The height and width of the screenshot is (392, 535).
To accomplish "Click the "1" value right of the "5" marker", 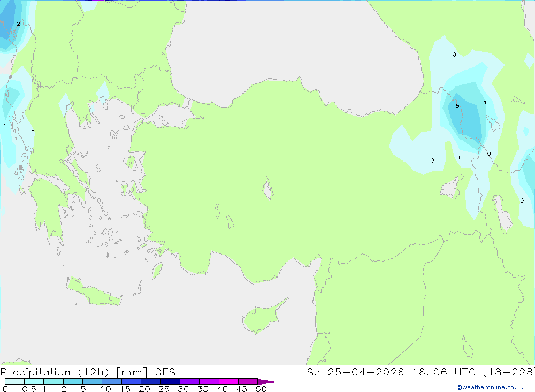I will 485,102.
